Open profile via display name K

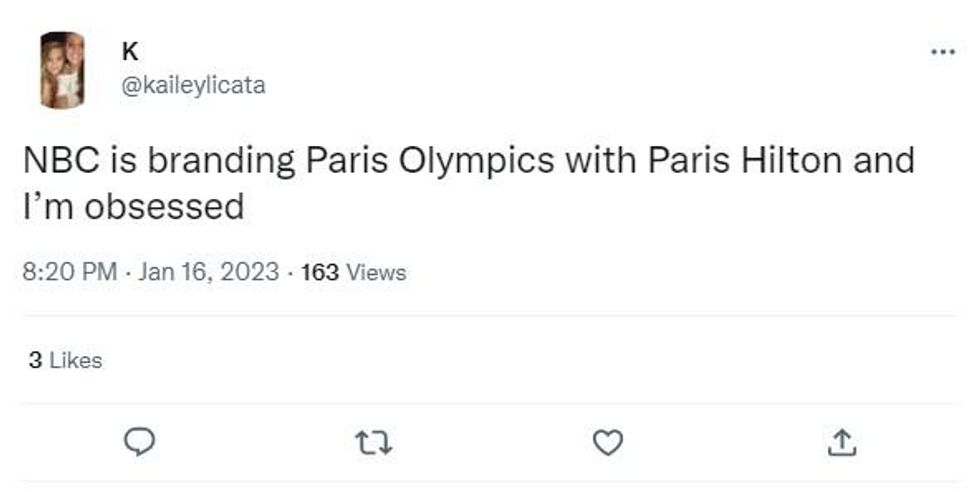129,52
